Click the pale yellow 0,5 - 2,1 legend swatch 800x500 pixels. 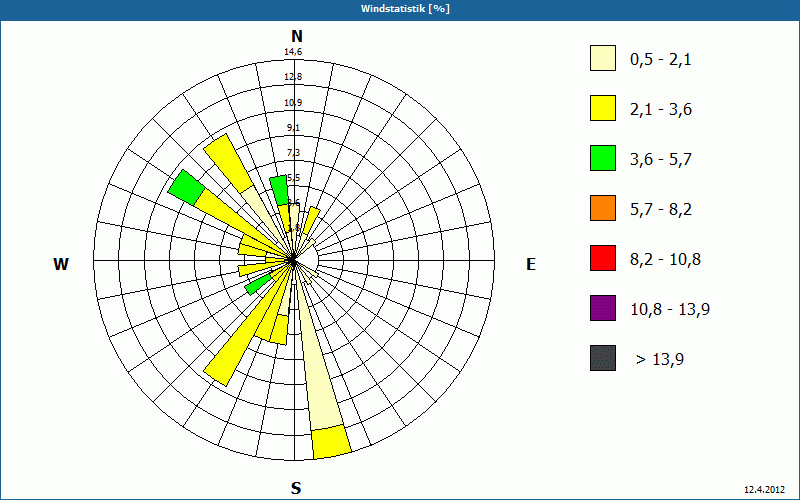(603, 58)
